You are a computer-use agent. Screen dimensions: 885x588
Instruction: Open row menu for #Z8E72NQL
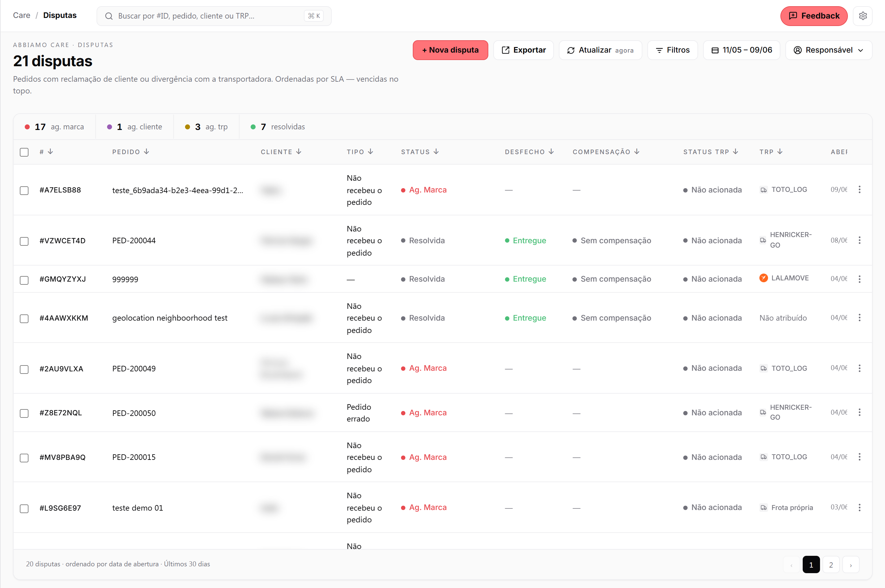(x=860, y=413)
